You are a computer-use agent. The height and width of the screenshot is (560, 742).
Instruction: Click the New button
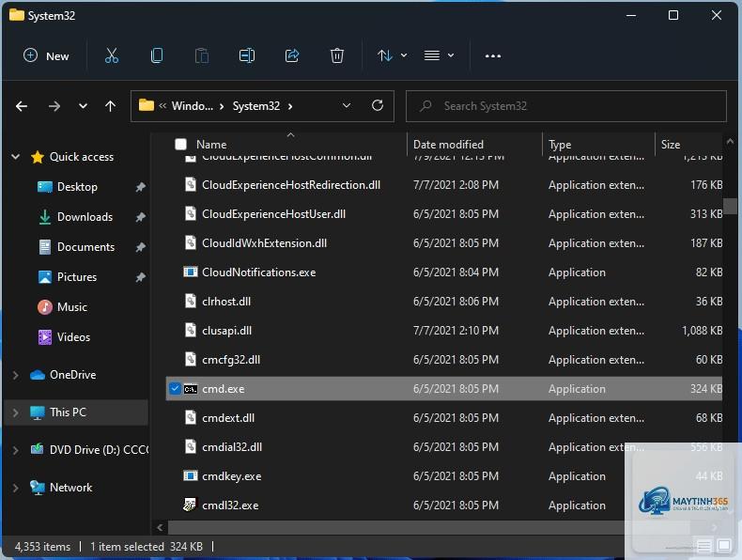point(46,55)
